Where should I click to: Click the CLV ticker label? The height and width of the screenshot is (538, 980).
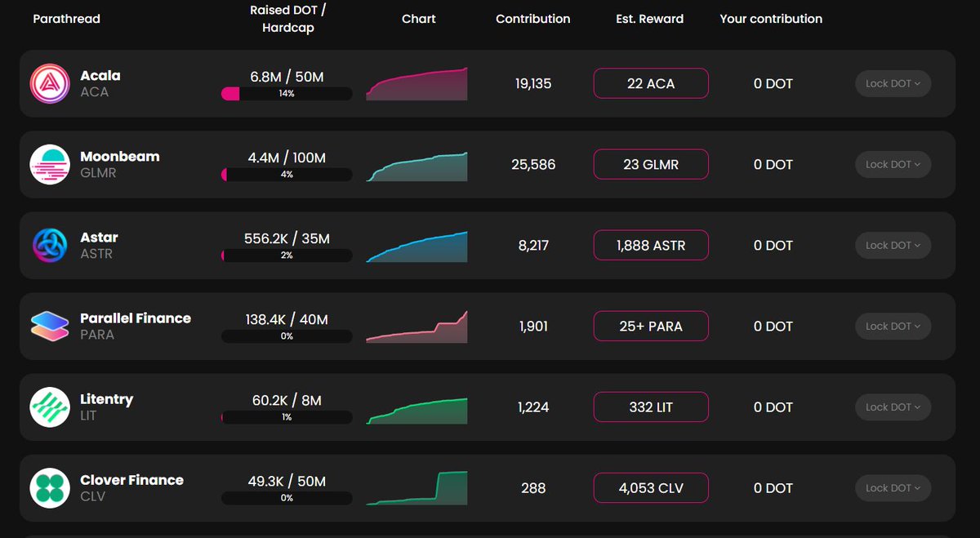click(x=92, y=496)
